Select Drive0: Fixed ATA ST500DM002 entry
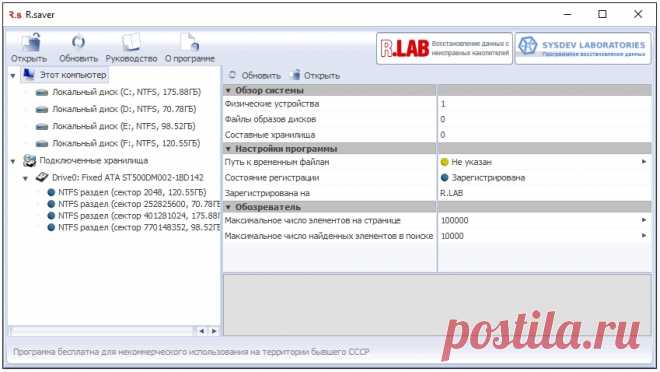This screenshot has height=372, width=660. [x=128, y=178]
